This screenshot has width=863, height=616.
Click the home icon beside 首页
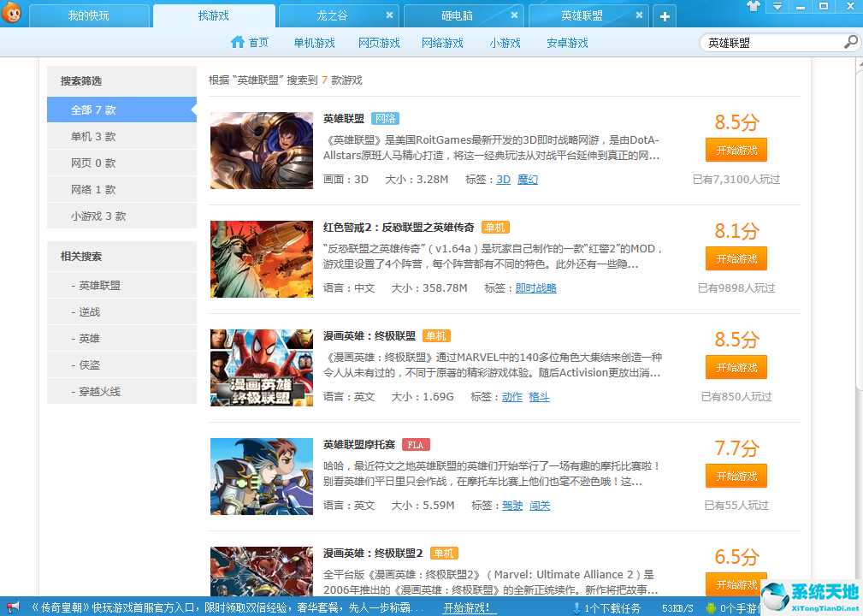[x=238, y=42]
